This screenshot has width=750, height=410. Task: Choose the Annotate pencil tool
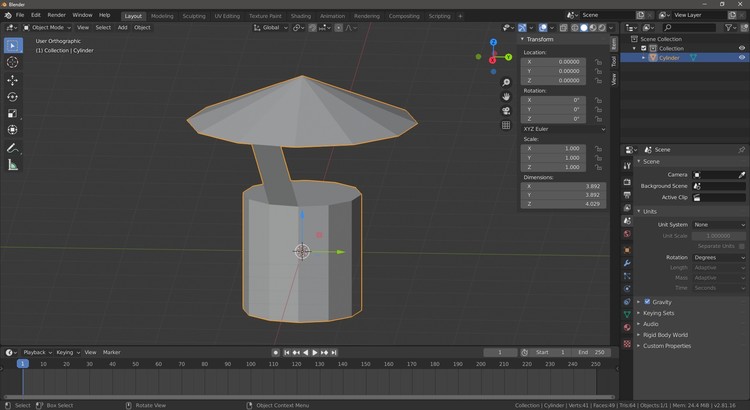[x=13, y=148]
